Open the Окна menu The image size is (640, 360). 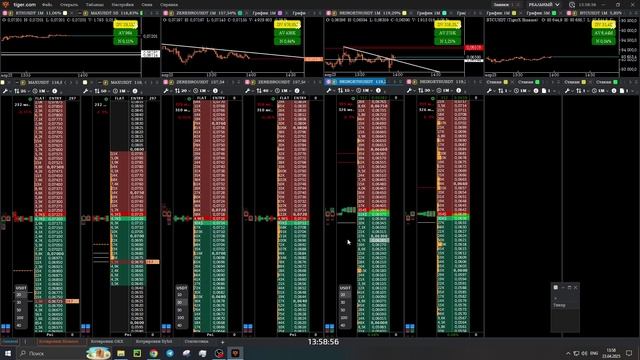click(x=147, y=4)
